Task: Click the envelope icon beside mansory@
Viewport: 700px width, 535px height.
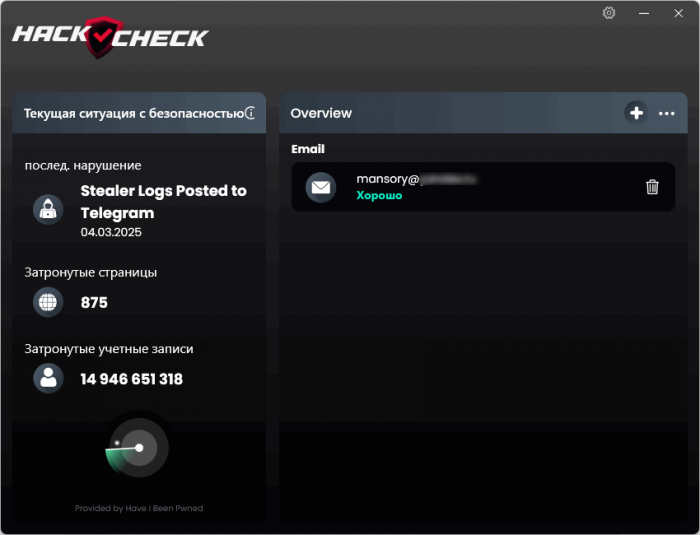Action: pyautogui.click(x=321, y=187)
